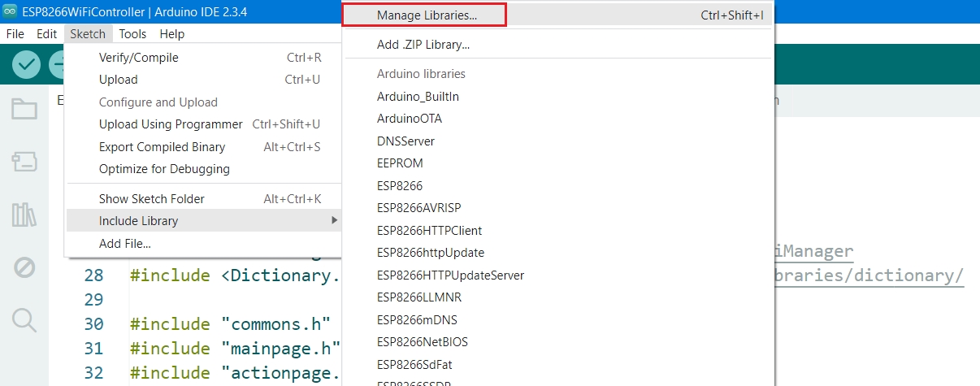Include the ESP8266HTTPClient library
The width and height of the screenshot is (980, 386).
click(x=430, y=230)
